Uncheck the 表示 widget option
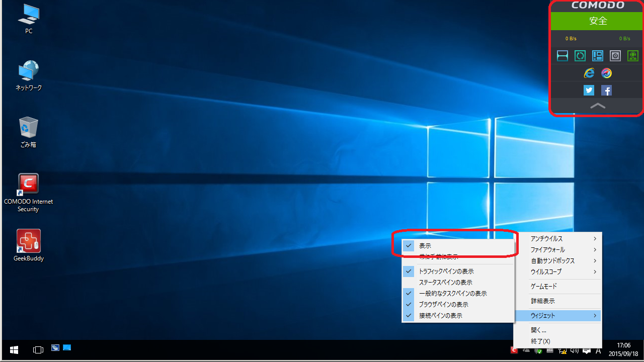 click(x=458, y=246)
